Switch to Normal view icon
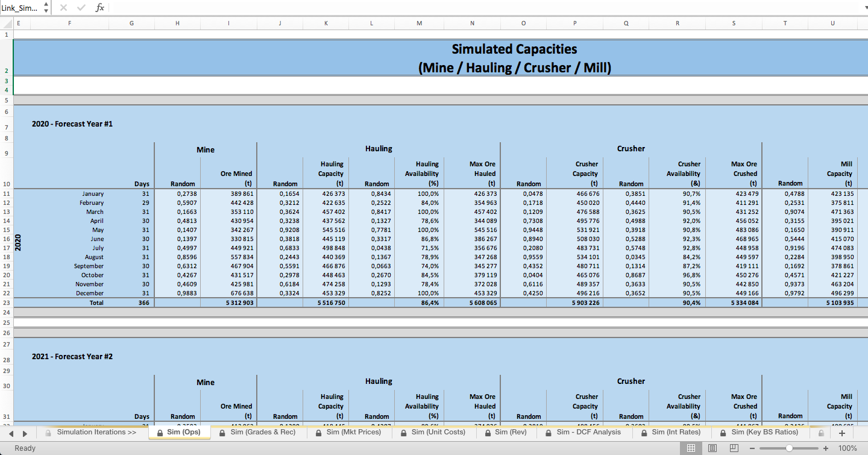The height and width of the screenshot is (455, 868). point(691,448)
